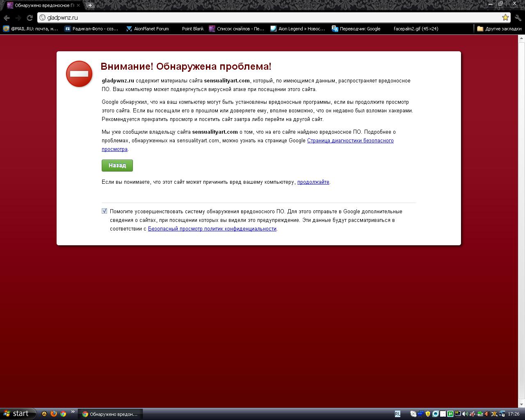Open a new browser tab
The height and width of the screenshot is (420, 525).
[90, 5]
